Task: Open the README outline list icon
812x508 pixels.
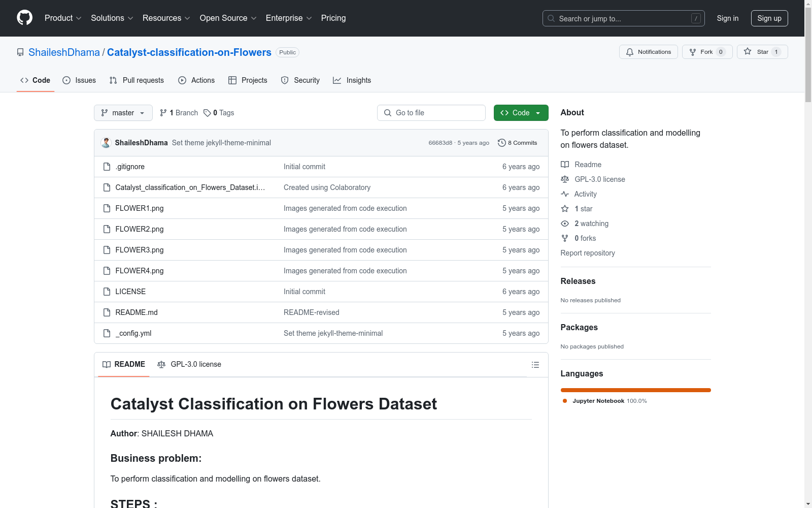Action: point(535,365)
